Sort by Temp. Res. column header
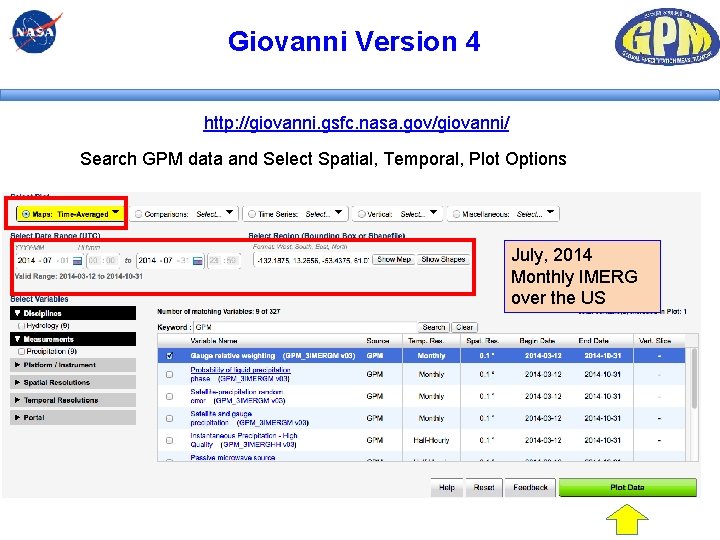This screenshot has height=540, width=720. [426, 341]
